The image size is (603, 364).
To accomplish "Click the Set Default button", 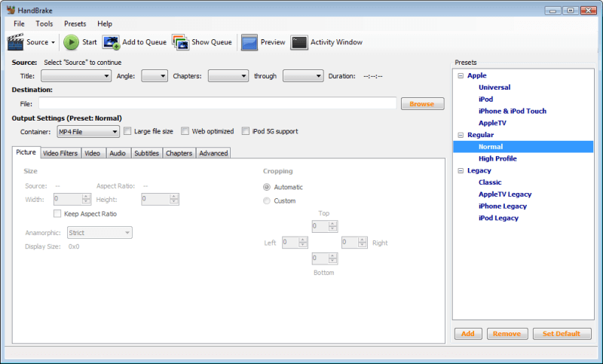I will [562, 334].
